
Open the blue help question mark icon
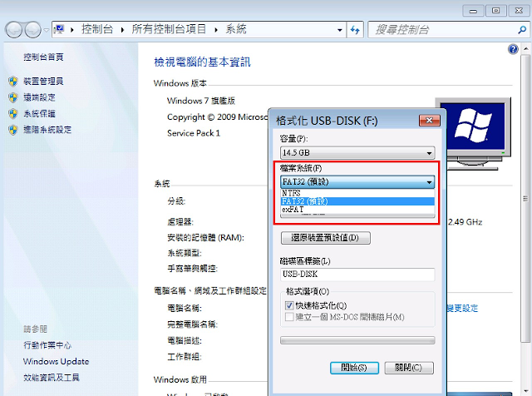(513, 49)
